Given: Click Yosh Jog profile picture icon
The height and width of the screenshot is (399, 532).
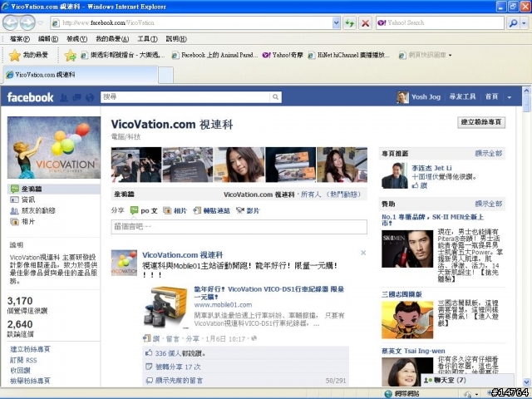Looking at the screenshot, I should pyautogui.click(x=402, y=97).
